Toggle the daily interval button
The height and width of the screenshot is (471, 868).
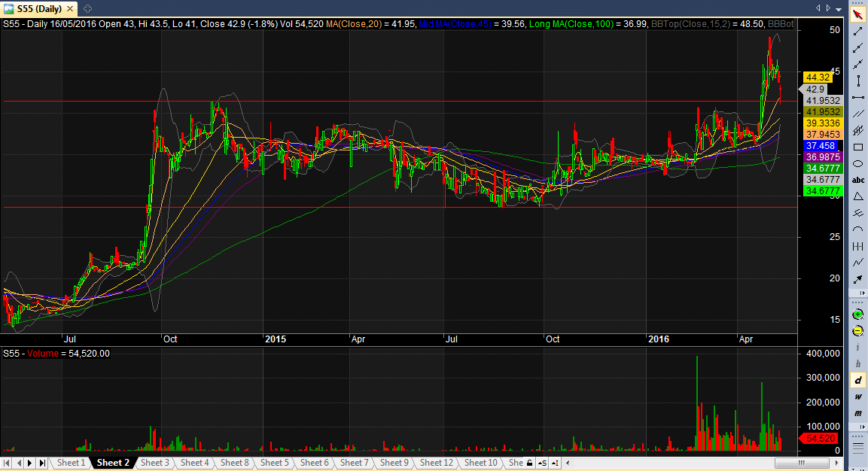point(857,380)
